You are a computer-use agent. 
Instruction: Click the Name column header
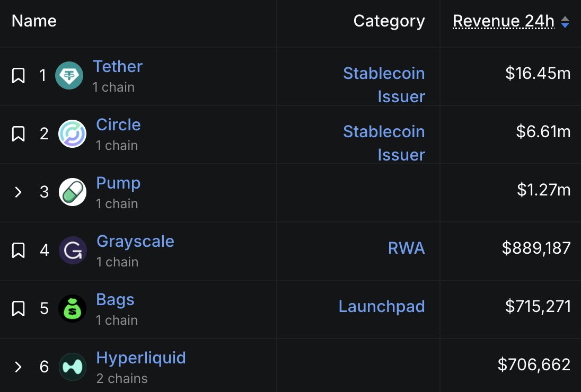34,21
